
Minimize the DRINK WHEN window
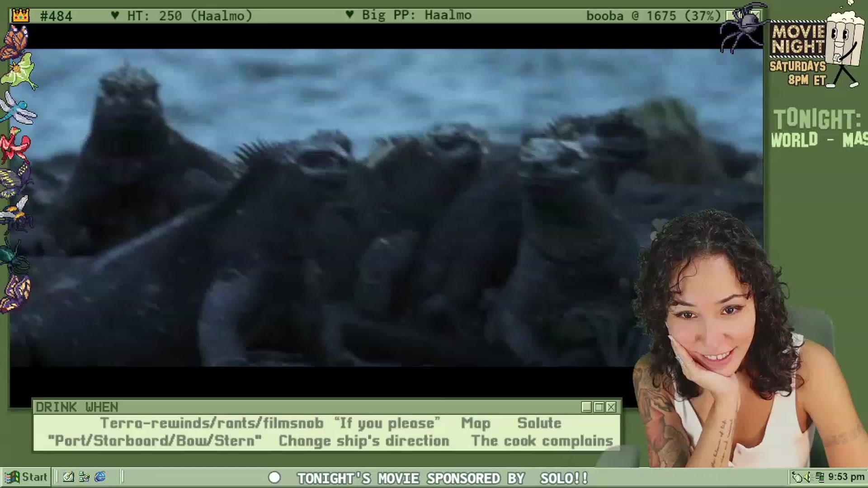(x=587, y=407)
